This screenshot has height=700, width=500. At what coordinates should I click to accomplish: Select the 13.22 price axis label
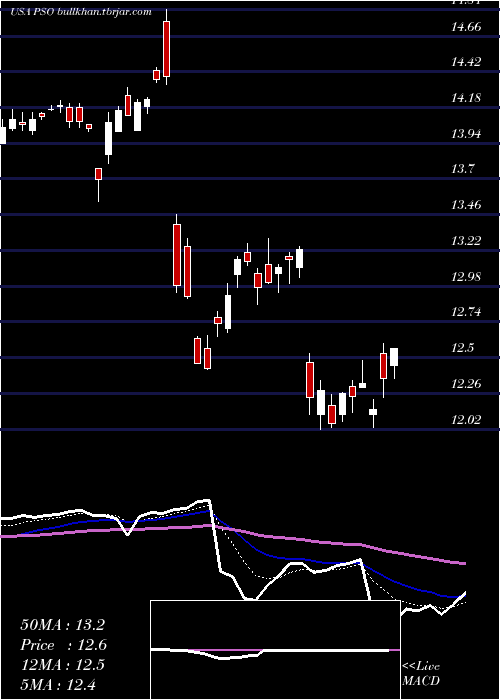466,241
